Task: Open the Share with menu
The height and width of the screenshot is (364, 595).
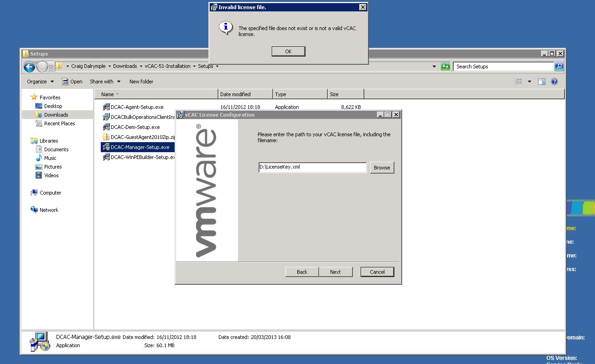Action: point(105,82)
